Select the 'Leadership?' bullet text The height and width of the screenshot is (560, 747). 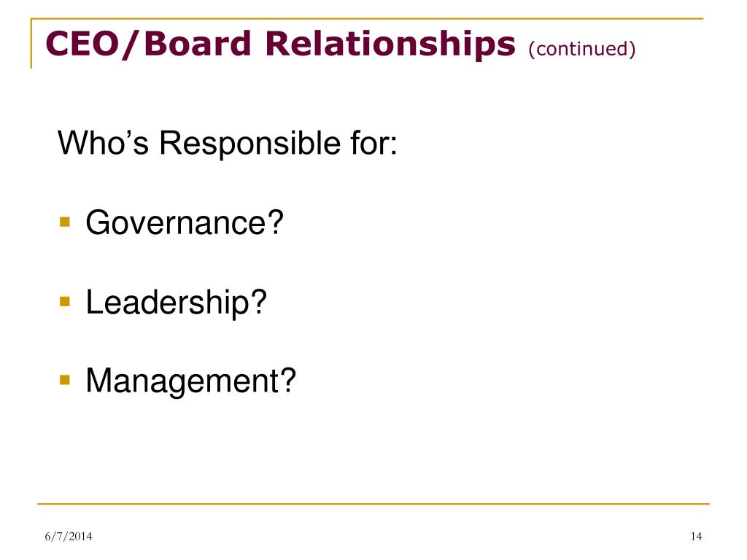click(x=176, y=303)
